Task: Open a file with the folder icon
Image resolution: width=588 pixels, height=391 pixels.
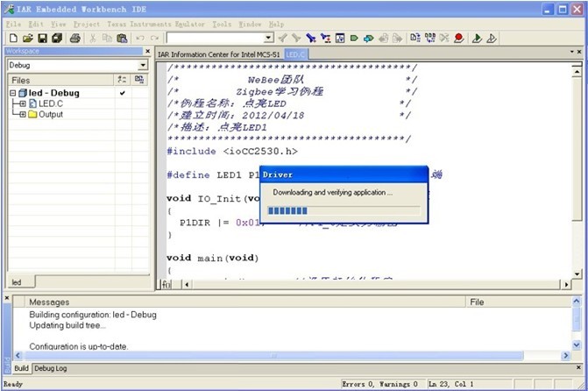Action: (27, 38)
